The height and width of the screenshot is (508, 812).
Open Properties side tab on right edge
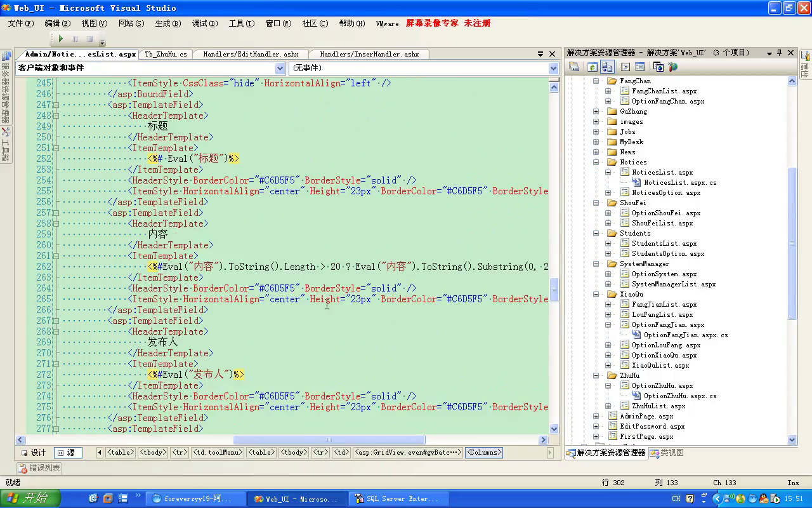click(x=805, y=63)
